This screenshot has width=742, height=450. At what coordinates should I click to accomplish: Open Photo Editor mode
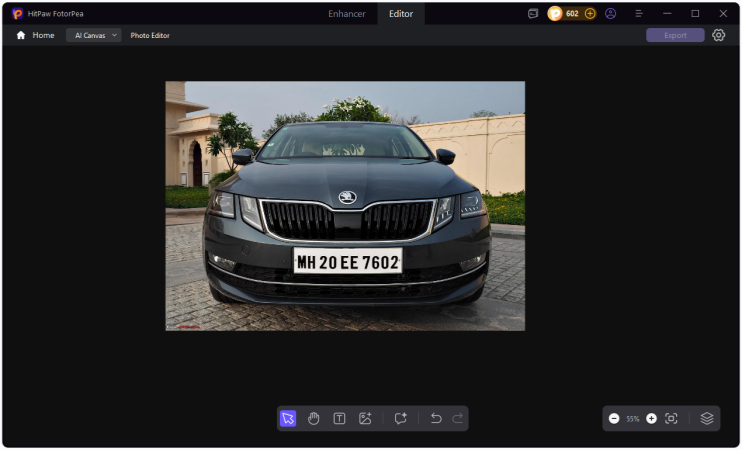pyautogui.click(x=150, y=35)
